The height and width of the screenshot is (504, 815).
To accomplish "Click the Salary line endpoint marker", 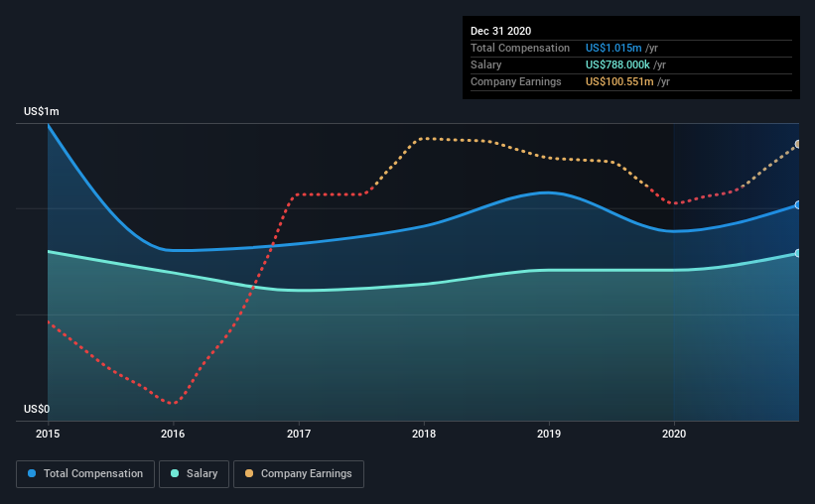I will click(x=797, y=253).
